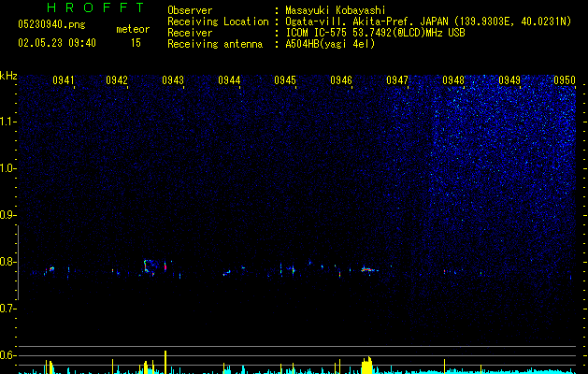Screen dimensions: 588x374
Task: Click the 0947 time marker
Action: pyautogui.click(x=397, y=80)
